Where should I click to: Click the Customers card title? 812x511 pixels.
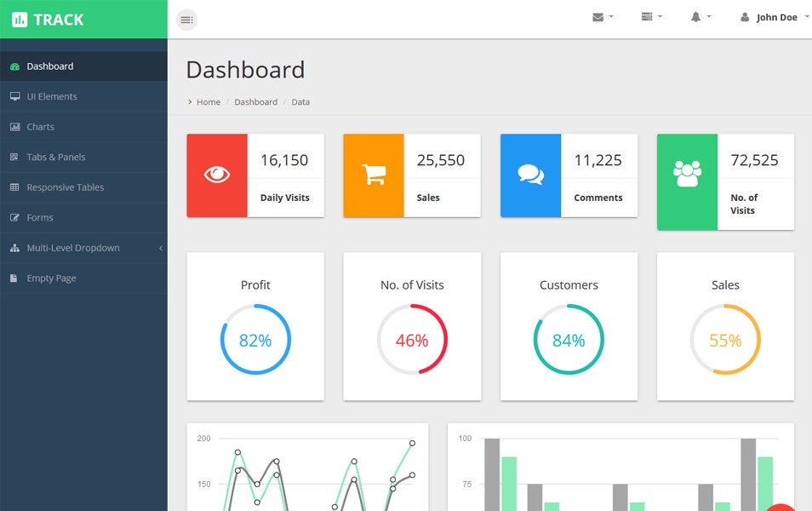(569, 285)
